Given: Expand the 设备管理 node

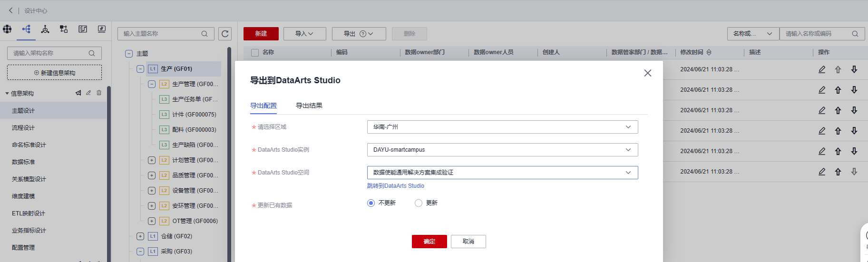Looking at the screenshot, I should point(152,191).
